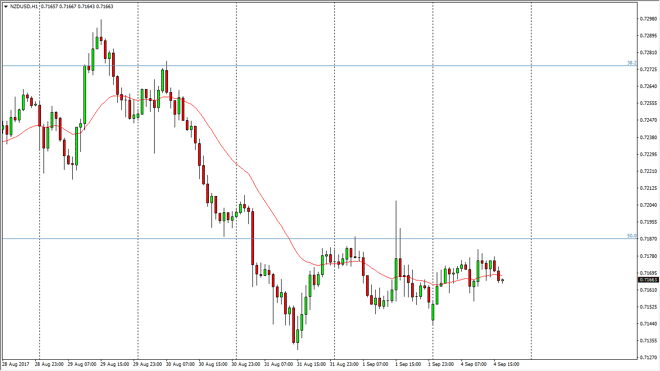This screenshot has height=371, width=660.
Task: Click the NZDUSD,H1 chart title text
Action: (23, 6)
